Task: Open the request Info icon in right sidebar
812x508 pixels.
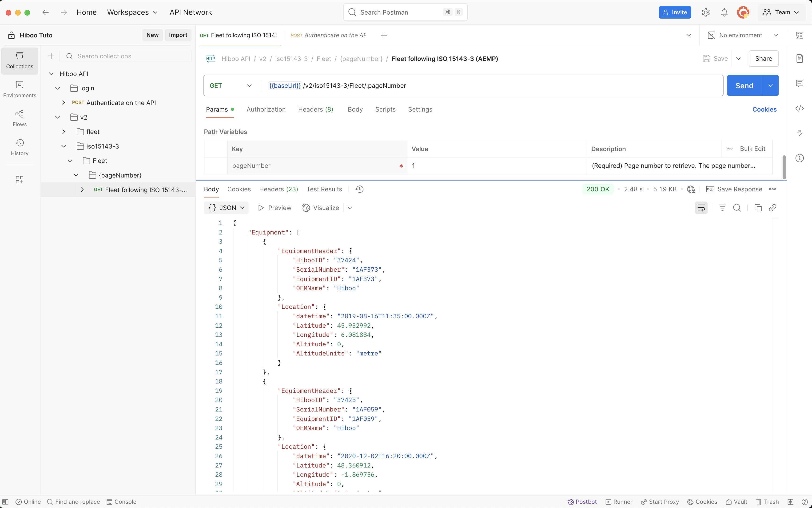Action: [x=800, y=158]
